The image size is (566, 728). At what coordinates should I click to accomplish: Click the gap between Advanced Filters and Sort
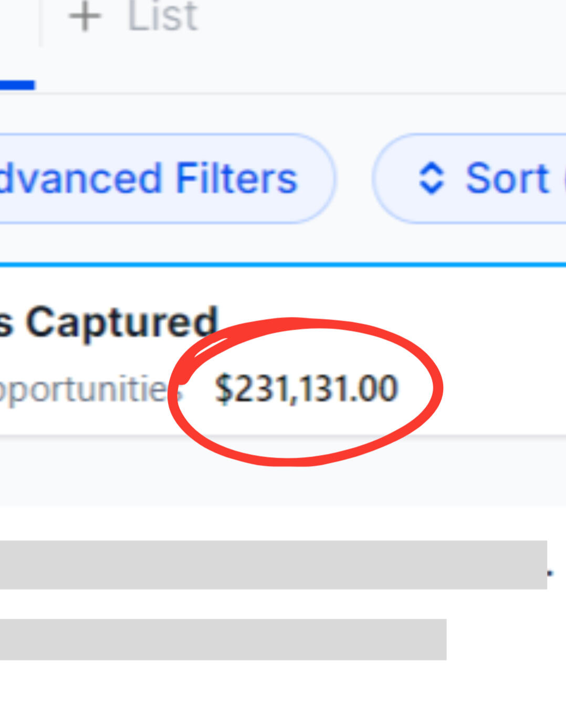pos(353,178)
